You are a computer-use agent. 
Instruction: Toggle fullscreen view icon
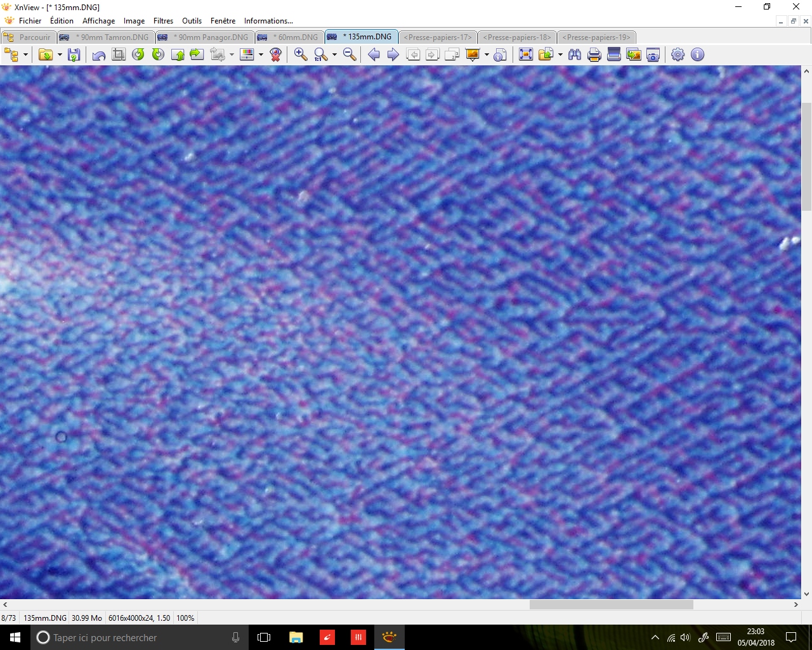tap(525, 55)
